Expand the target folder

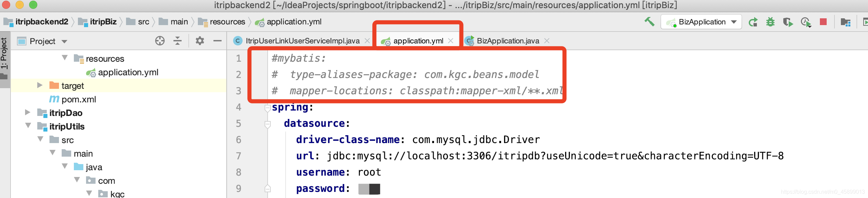[x=40, y=85]
